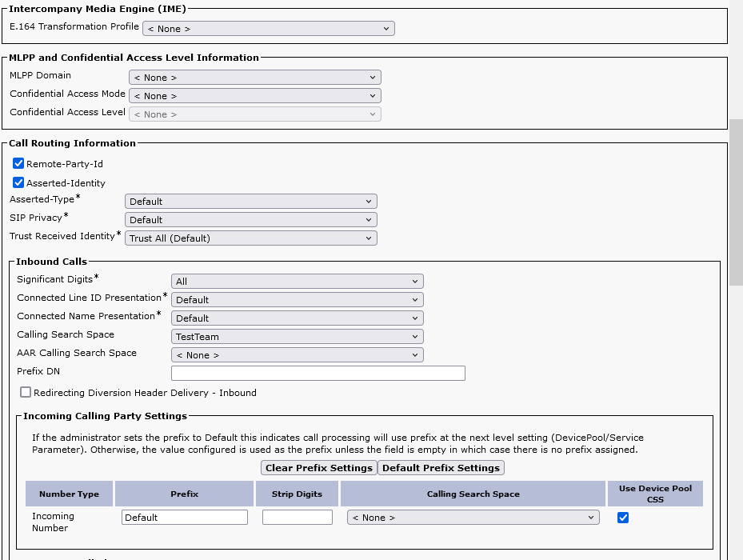The height and width of the screenshot is (560, 743).
Task: Click the Prefix DN text field
Action: 318,374
